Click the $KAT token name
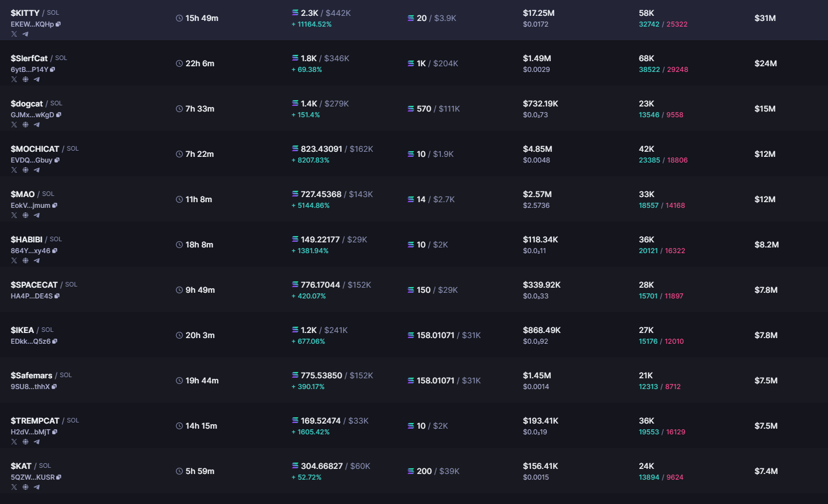The height and width of the screenshot is (504, 828). coord(21,466)
